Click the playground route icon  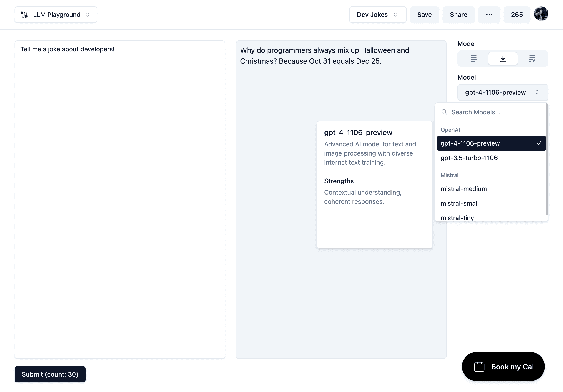[x=24, y=15]
